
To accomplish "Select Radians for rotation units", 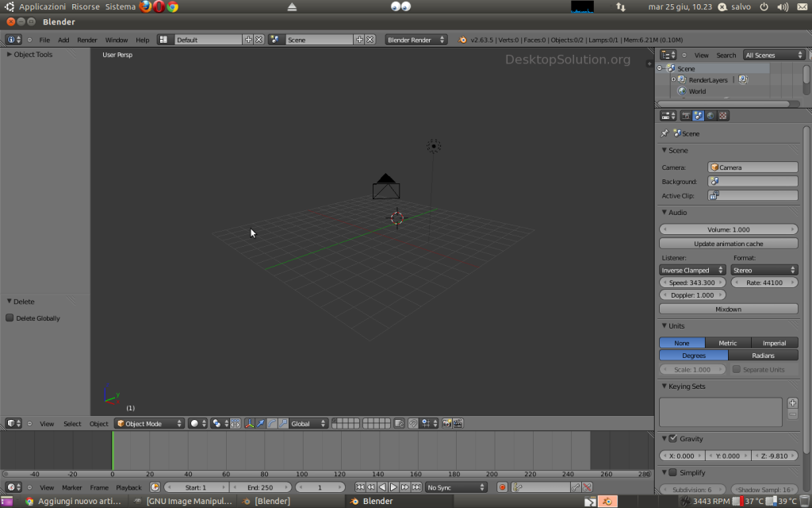I will [763, 356].
